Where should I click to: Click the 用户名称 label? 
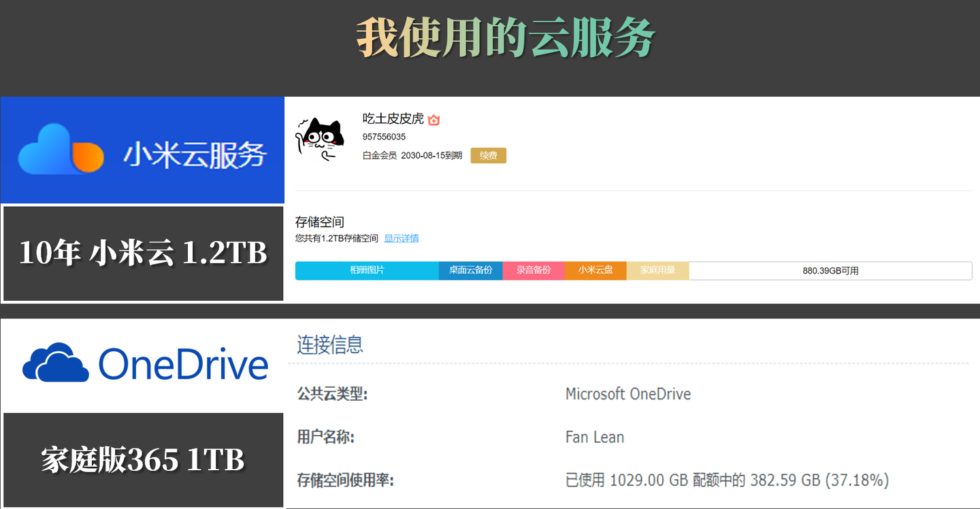(x=325, y=437)
